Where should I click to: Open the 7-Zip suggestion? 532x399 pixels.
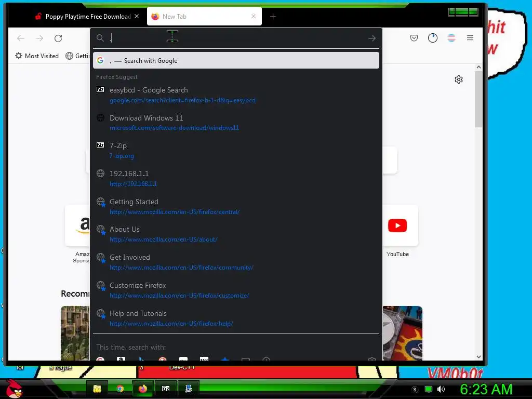coord(236,151)
